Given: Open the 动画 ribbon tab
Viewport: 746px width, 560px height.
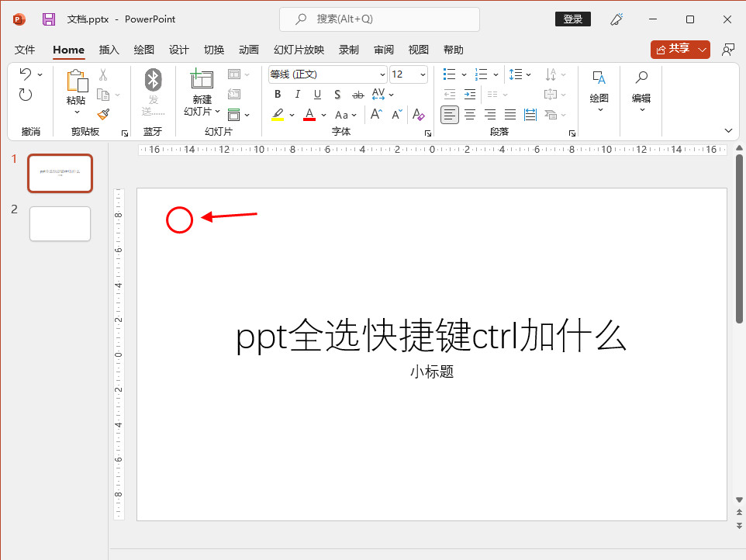Looking at the screenshot, I should 249,50.
